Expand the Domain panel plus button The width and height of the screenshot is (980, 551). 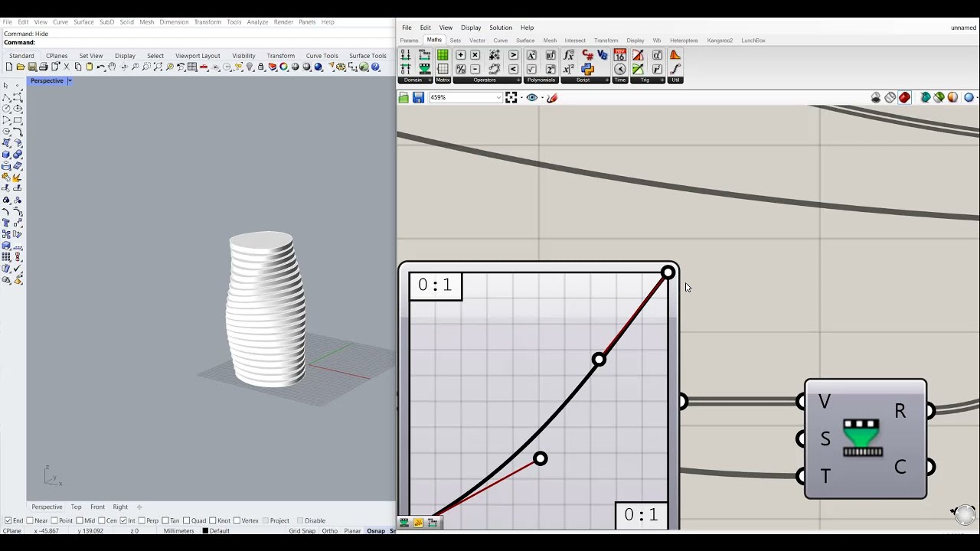click(430, 80)
